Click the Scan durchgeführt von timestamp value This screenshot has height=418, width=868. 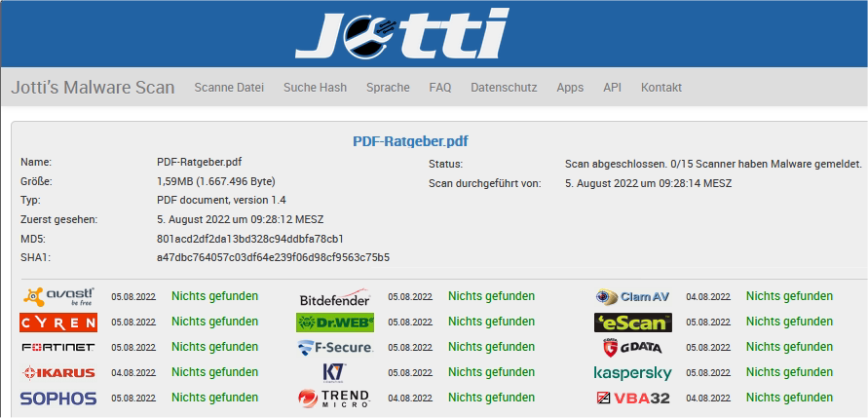click(648, 183)
